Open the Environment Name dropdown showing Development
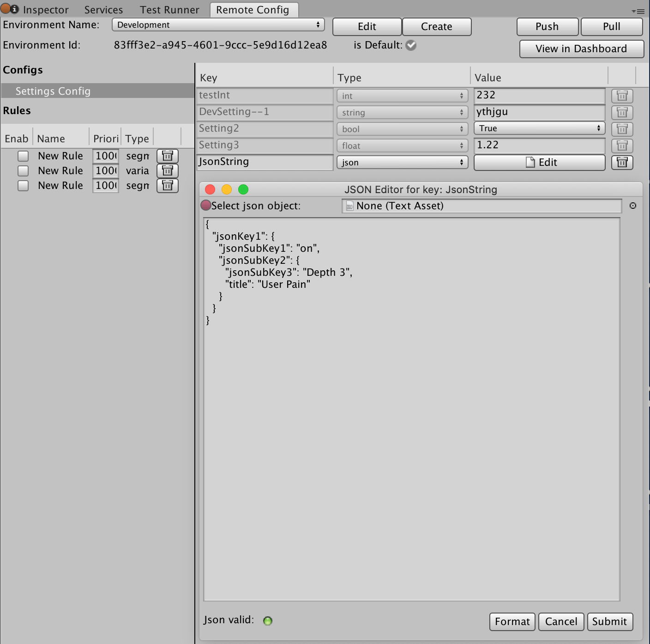The image size is (650, 644). pyautogui.click(x=218, y=24)
